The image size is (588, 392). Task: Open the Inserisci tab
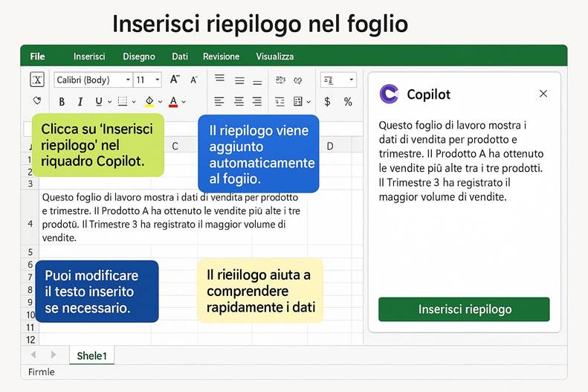click(89, 57)
